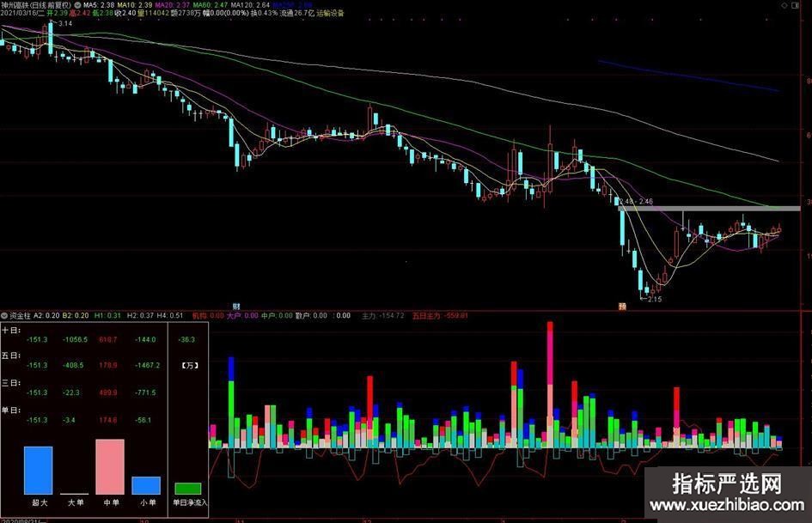Open the 资金柱 indicator dropdown arrow
Viewport: 812px width, 523px height.
pyautogui.click(x=4, y=315)
